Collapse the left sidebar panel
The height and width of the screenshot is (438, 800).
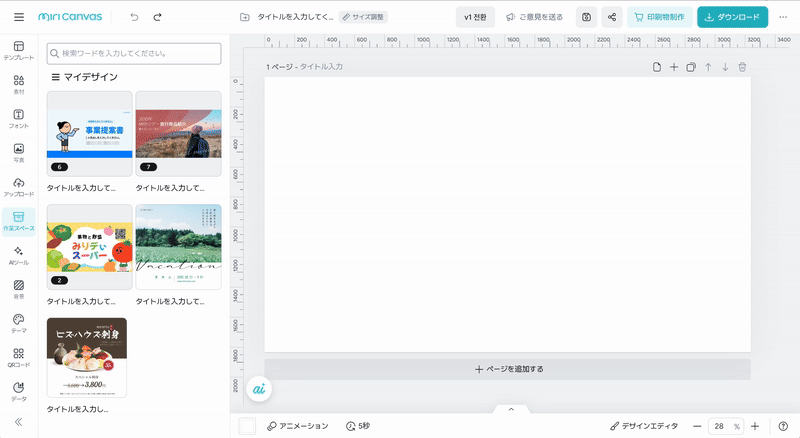[x=18, y=422]
